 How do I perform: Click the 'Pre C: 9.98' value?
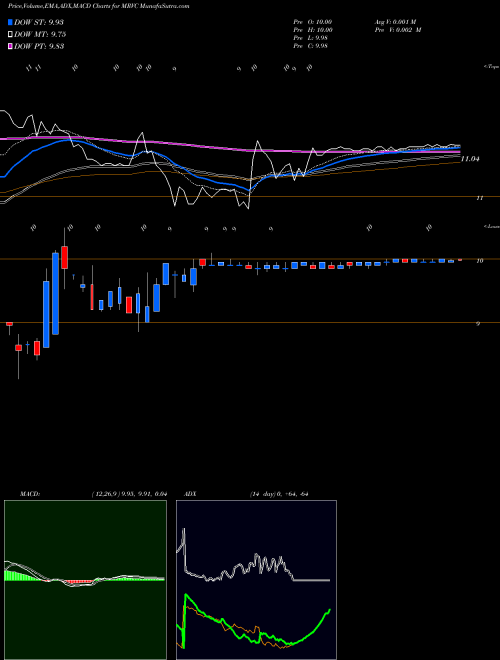[311, 46]
